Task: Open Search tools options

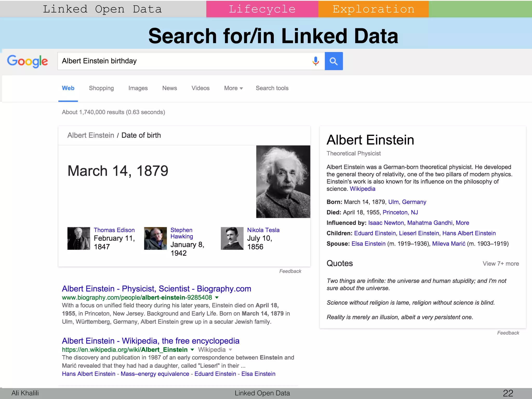Action: (x=272, y=88)
